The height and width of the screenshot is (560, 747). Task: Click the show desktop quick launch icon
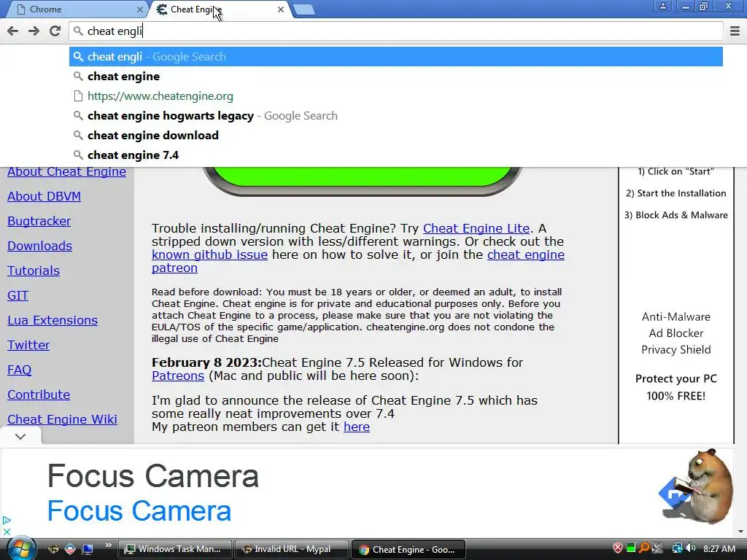click(x=88, y=549)
